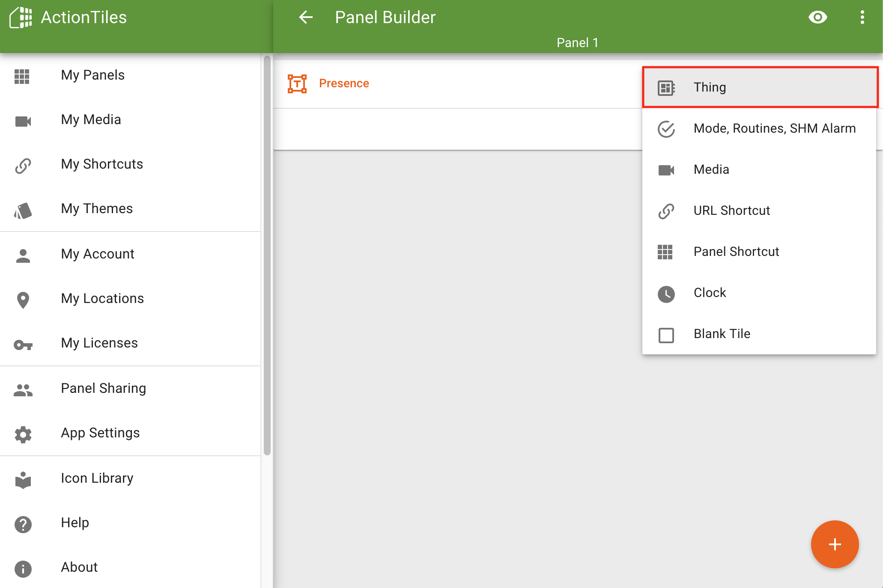Open Panel Sharing in sidebar
The image size is (883, 588).
tap(130, 389)
